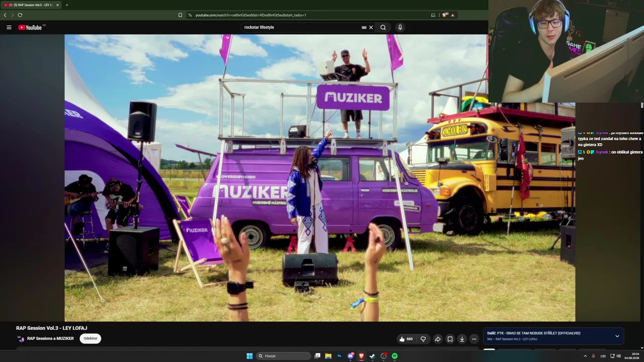The height and width of the screenshot is (362, 644).
Task: Go to the YouTube home logo
Action: (31, 27)
